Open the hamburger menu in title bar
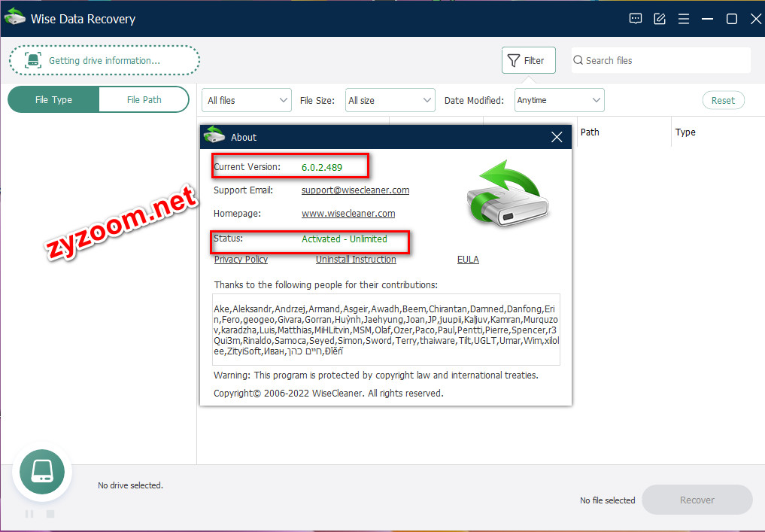 click(x=684, y=19)
